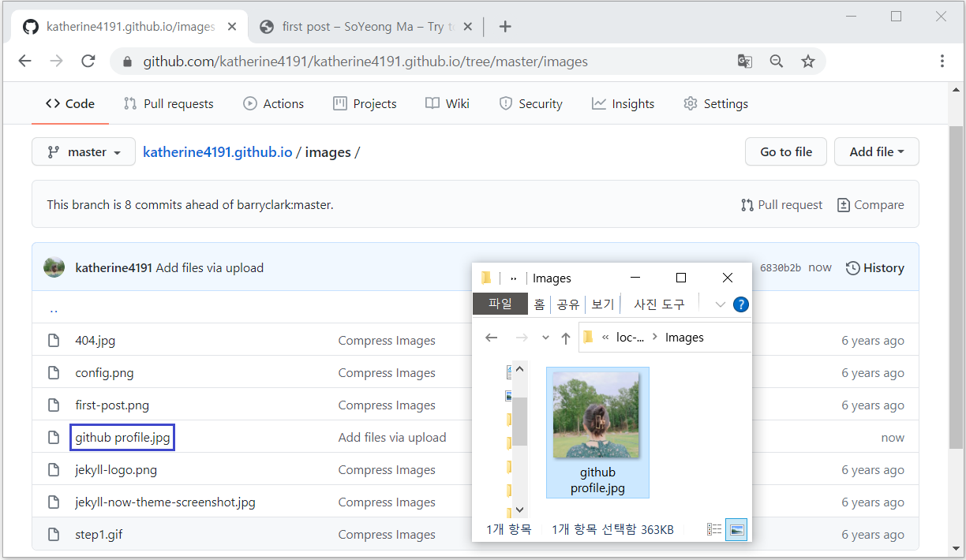The width and height of the screenshot is (966, 560).
Task: Open the Add file dropdown
Action: point(876,152)
